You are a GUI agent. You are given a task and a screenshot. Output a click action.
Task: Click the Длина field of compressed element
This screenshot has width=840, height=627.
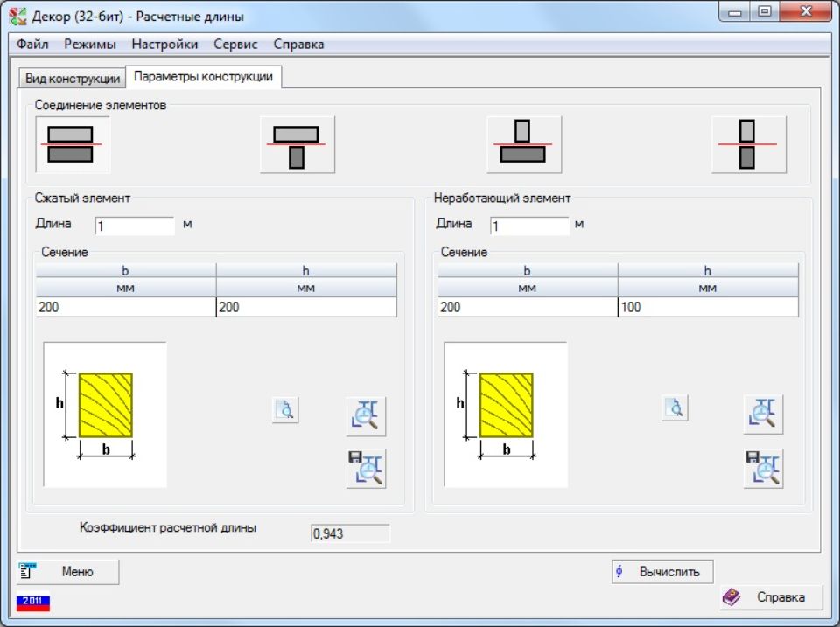point(135,226)
